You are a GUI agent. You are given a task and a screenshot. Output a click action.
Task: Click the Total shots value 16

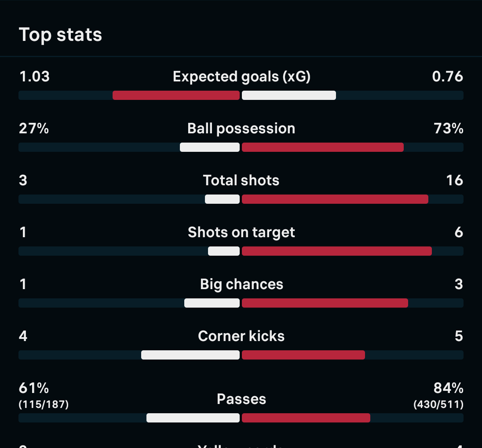454,180
